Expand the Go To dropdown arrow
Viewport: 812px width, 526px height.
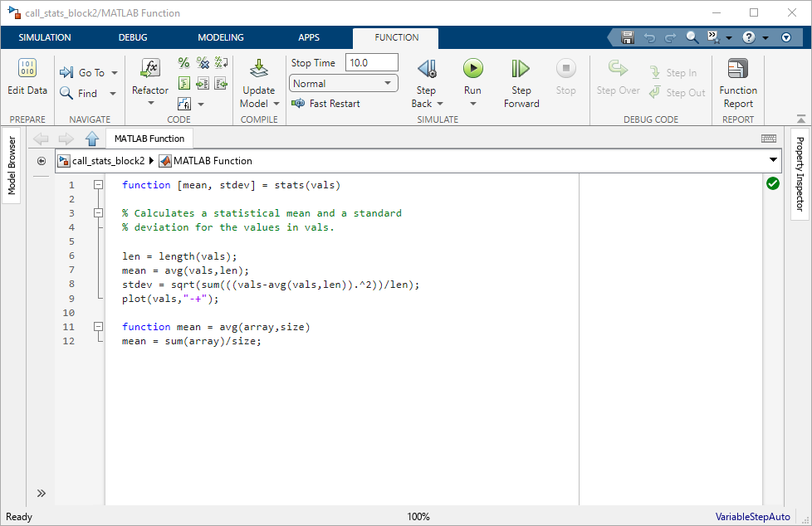115,73
